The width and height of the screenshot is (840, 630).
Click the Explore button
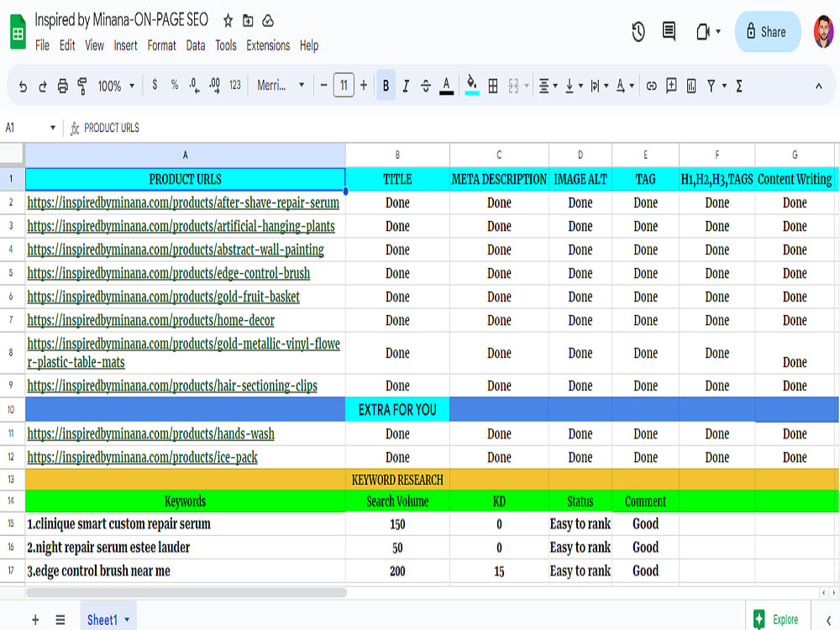click(777, 619)
